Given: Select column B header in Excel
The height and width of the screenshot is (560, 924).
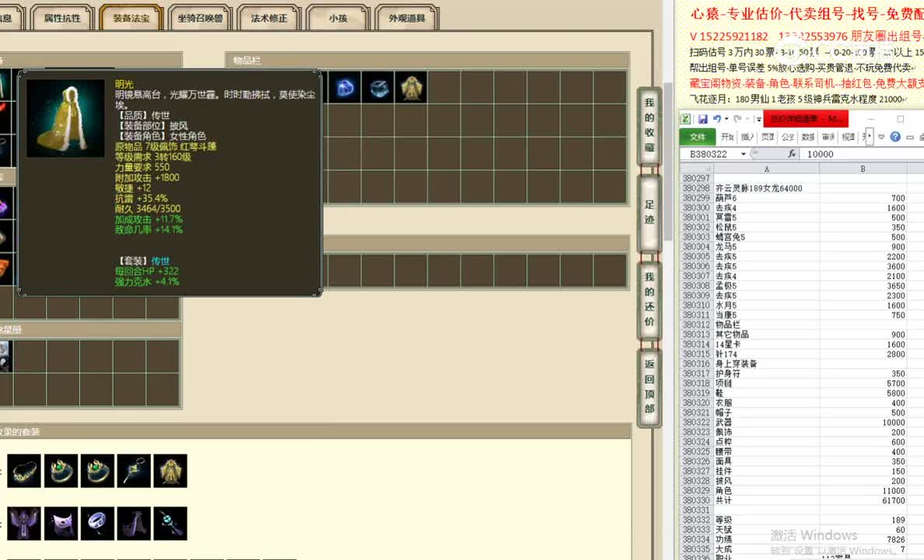Looking at the screenshot, I should pyautogui.click(x=863, y=170).
